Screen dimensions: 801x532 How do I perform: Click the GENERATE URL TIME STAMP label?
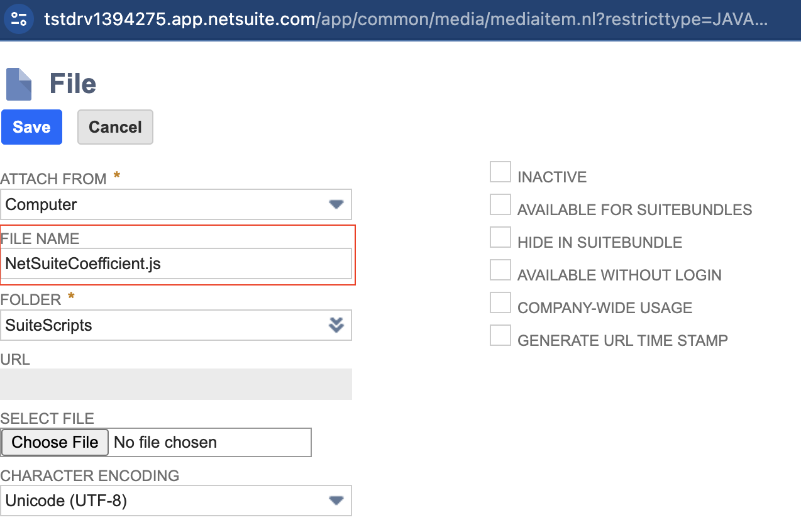[622, 341]
